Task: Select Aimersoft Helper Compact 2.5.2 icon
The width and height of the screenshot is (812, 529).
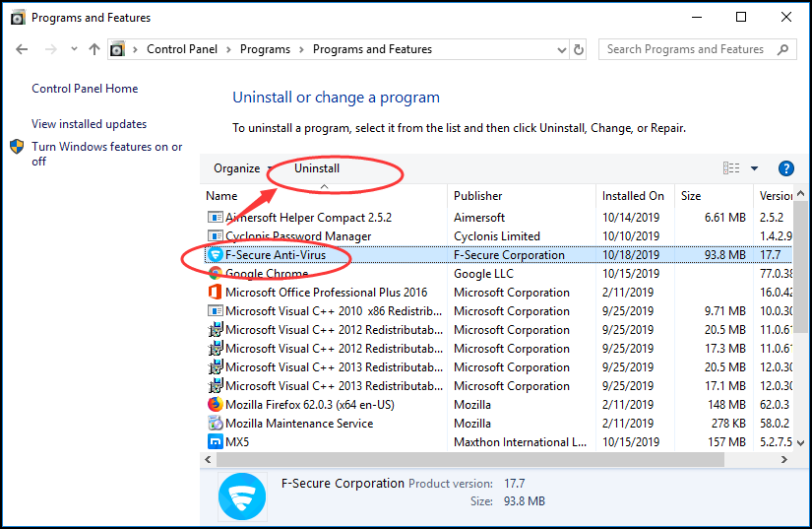Action: pos(215,217)
